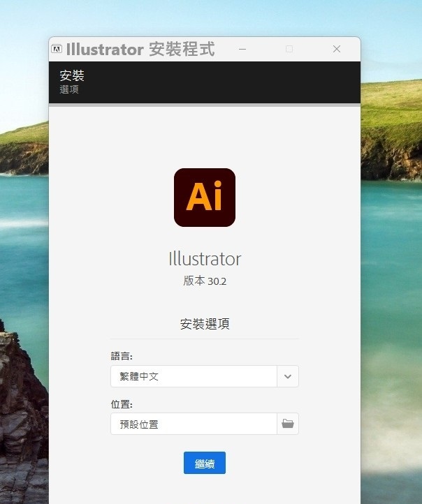The image size is (422, 504).
Task: Click the 選項 subtitle in header
Action: click(x=69, y=90)
